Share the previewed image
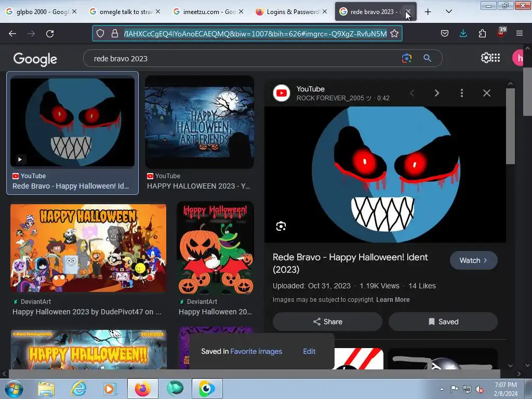The height and width of the screenshot is (399, 532). point(327,322)
